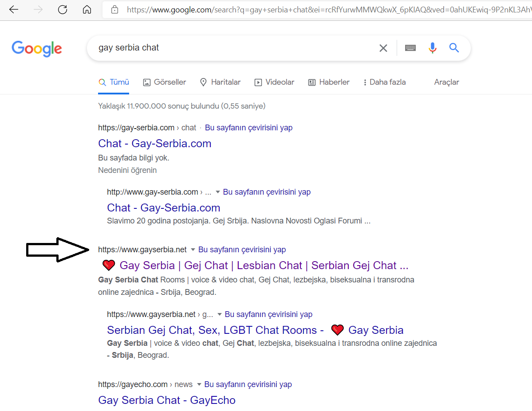Open the on-screen keyboard icon
Screen dimensions: 532x411
410,48
